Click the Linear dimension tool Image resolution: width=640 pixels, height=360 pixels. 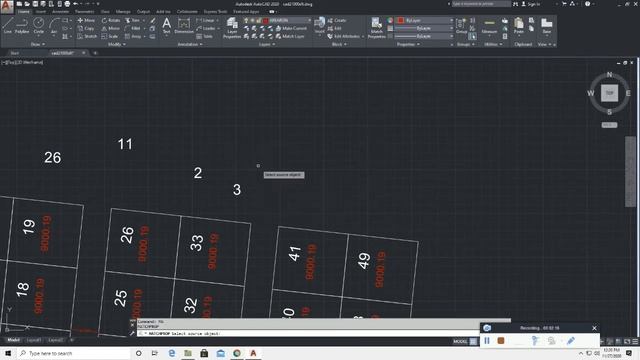[x=205, y=20]
